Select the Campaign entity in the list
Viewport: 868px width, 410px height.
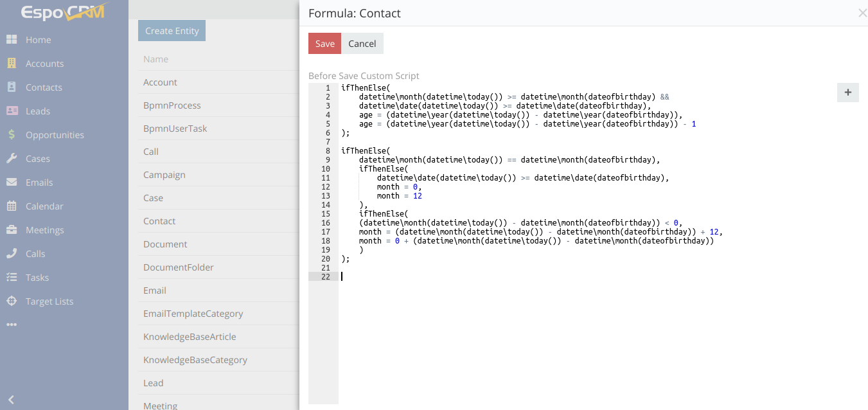tap(164, 175)
